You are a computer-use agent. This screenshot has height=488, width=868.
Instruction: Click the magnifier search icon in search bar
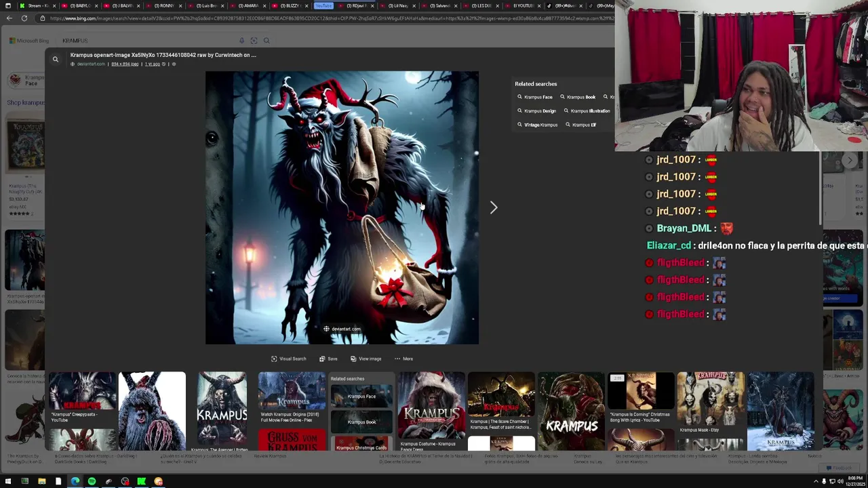(267, 41)
